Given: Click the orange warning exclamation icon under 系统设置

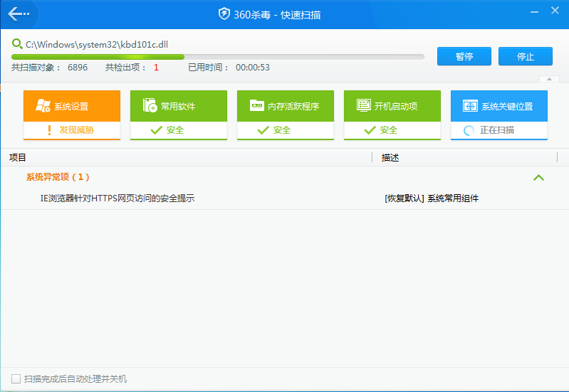Looking at the screenshot, I should 49,130.
